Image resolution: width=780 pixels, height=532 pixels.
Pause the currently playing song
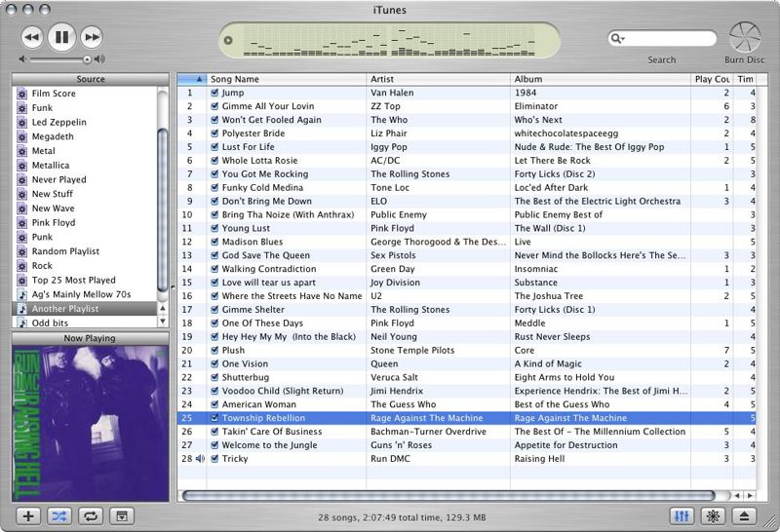tap(61, 37)
